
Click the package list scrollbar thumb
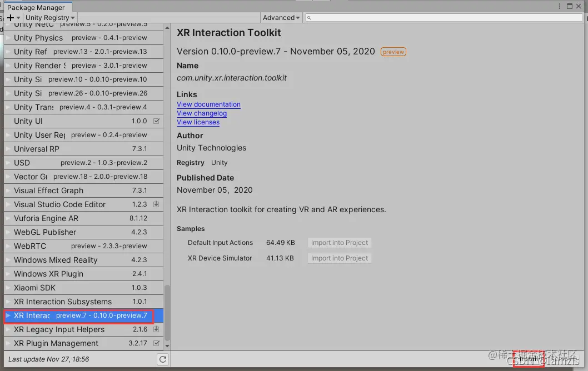tap(167, 313)
